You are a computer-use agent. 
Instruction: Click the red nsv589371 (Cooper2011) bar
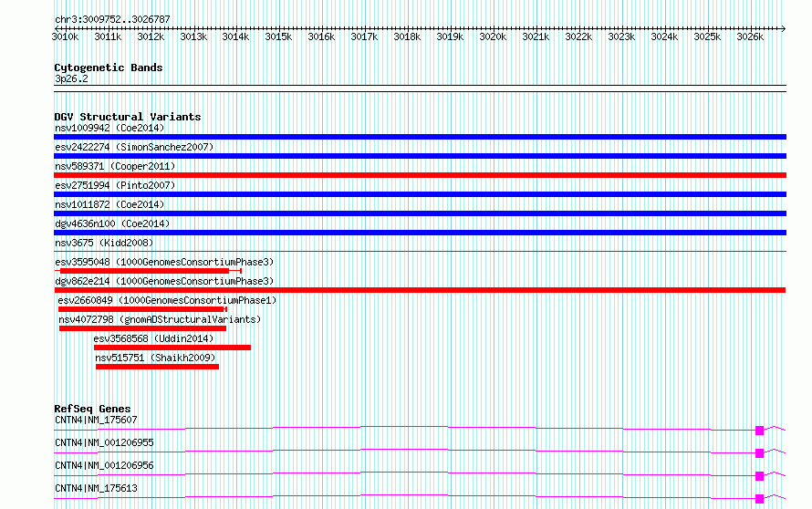(x=420, y=175)
